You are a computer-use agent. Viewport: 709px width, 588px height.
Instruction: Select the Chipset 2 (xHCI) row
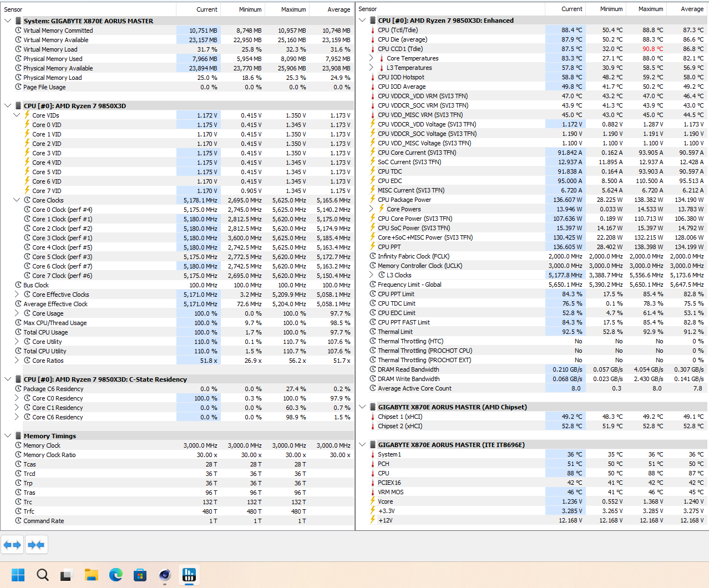(531, 426)
